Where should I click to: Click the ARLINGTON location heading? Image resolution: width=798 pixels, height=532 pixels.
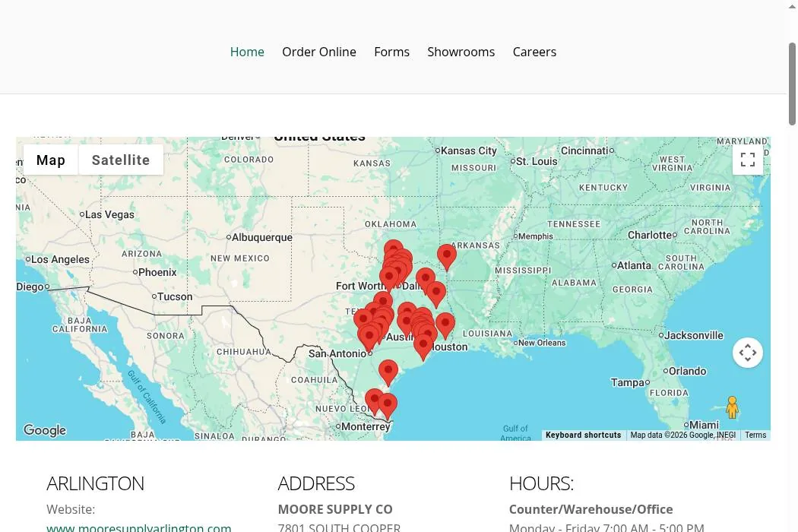click(x=95, y=483)
